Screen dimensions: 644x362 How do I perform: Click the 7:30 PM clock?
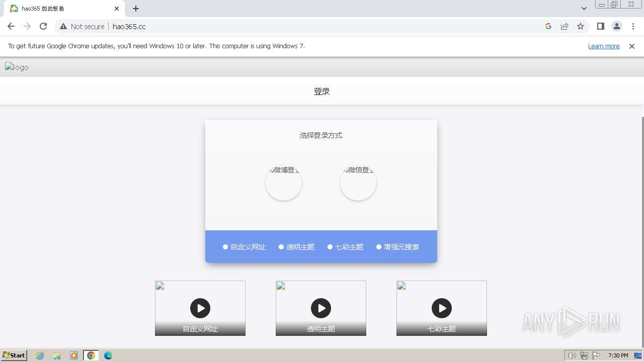[x=618, y=355]
